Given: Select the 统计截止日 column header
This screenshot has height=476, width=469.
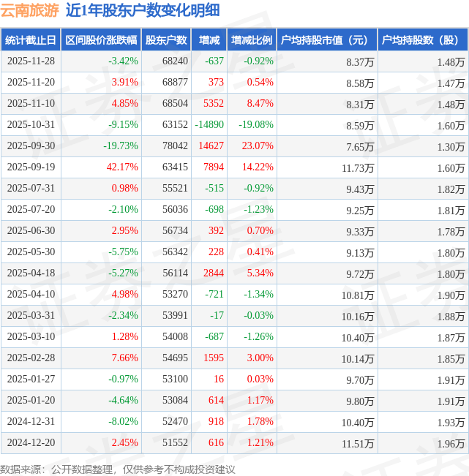Looking at the screenshot, I should [30, 40].
